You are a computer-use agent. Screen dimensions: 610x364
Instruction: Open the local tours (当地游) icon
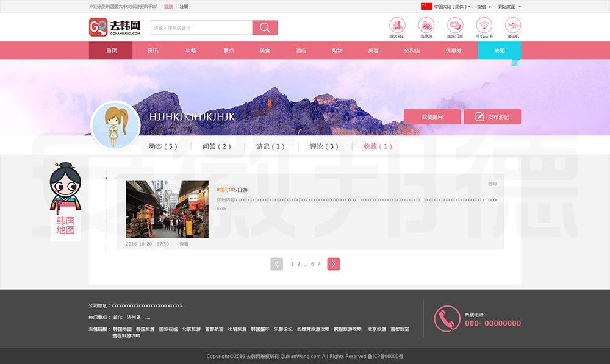[426, 25]
